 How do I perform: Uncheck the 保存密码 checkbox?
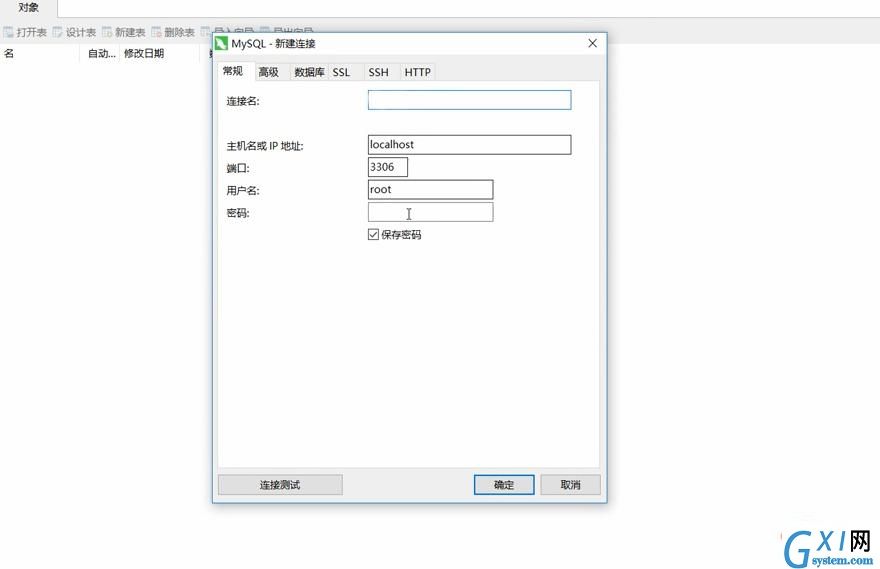tap(373, 235)
